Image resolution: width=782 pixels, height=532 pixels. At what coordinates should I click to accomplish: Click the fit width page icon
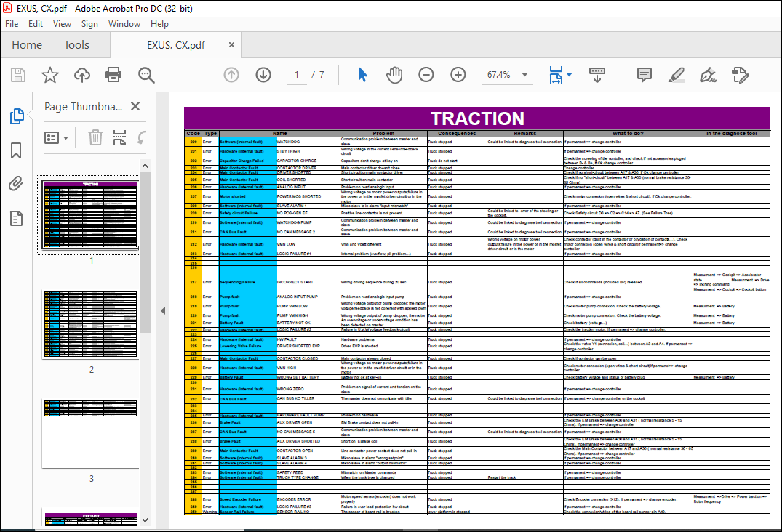tap(556, 75)
